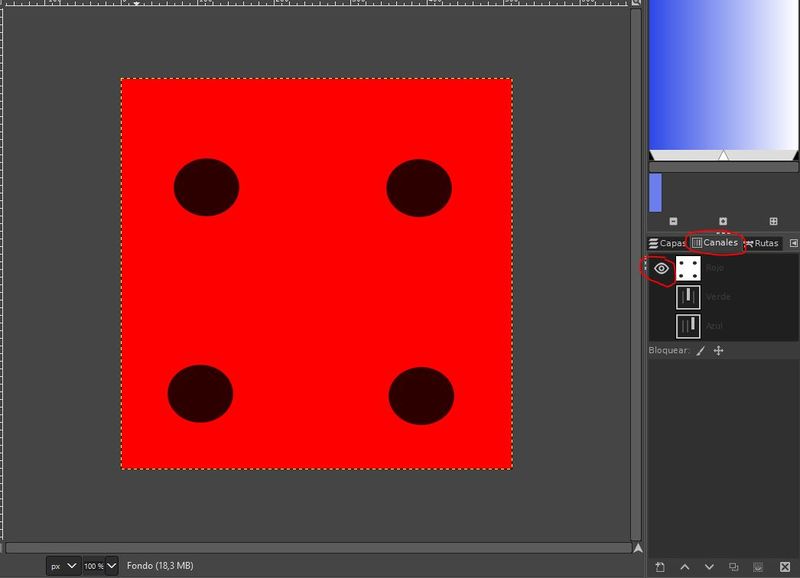
Task: Click the blue-to-white gradient preview
Action: (x=723, y=75)
